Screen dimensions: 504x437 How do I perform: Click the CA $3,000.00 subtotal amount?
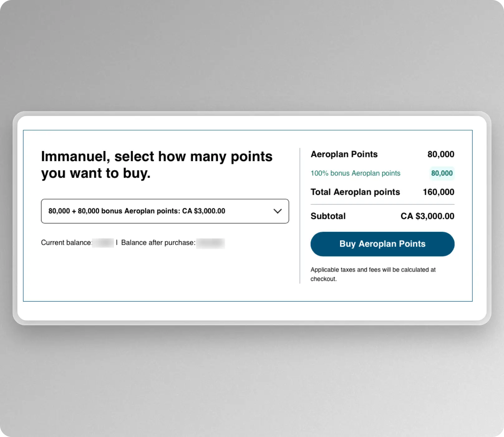(427, 216)
